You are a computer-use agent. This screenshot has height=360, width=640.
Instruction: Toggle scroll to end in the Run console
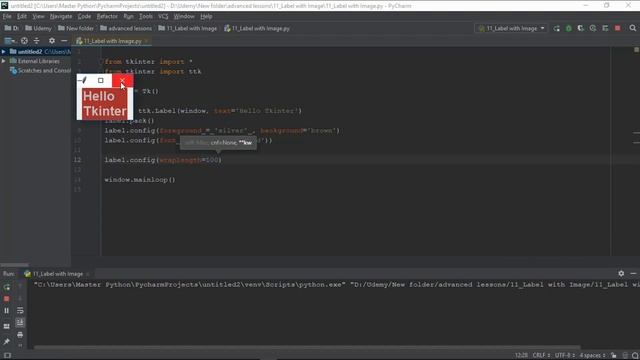click(20, 322)
